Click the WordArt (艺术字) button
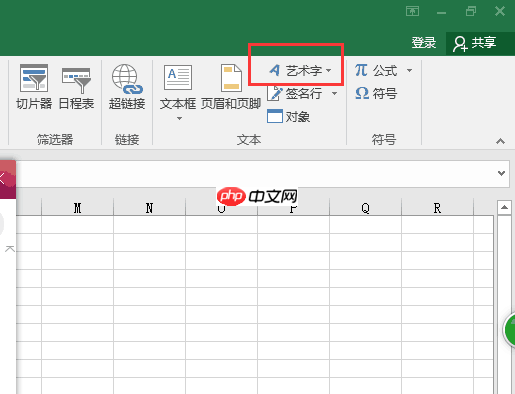515x394 pixels. (299, 70)
